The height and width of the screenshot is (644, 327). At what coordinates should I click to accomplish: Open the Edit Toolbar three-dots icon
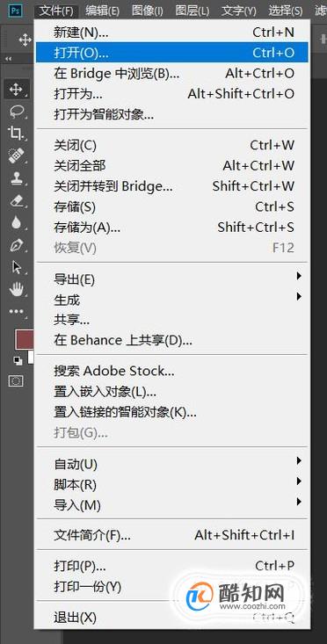coord(17,312)
